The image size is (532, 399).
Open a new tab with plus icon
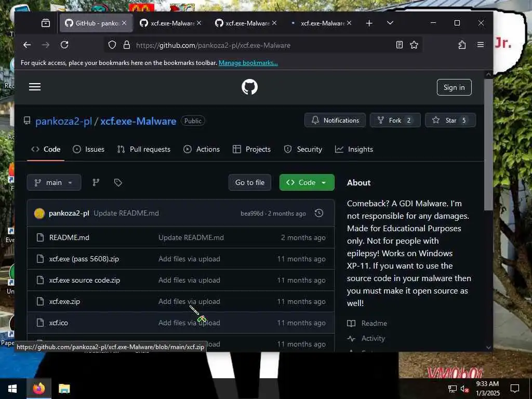coord(369,23)
